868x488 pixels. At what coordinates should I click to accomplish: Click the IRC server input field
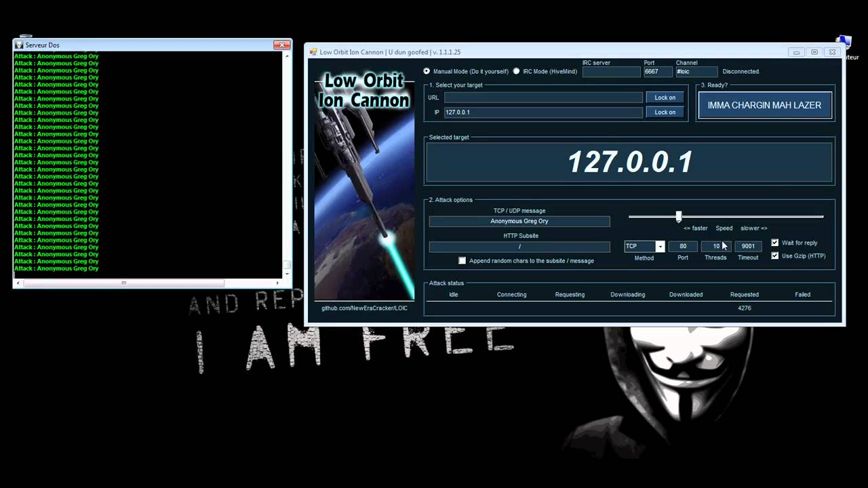click(x=611, y=71)
